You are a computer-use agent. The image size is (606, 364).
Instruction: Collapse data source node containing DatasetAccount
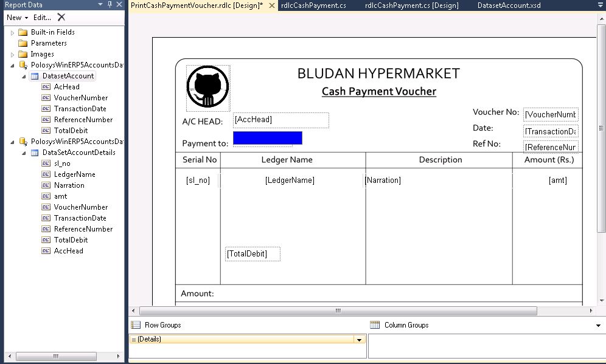coord(12,65)
